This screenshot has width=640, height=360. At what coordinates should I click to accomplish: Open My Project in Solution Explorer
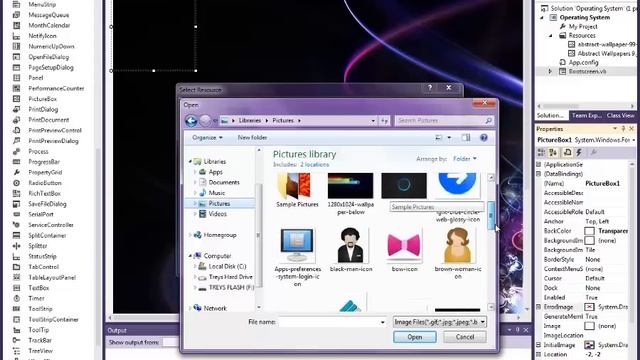tap(583, 27)
